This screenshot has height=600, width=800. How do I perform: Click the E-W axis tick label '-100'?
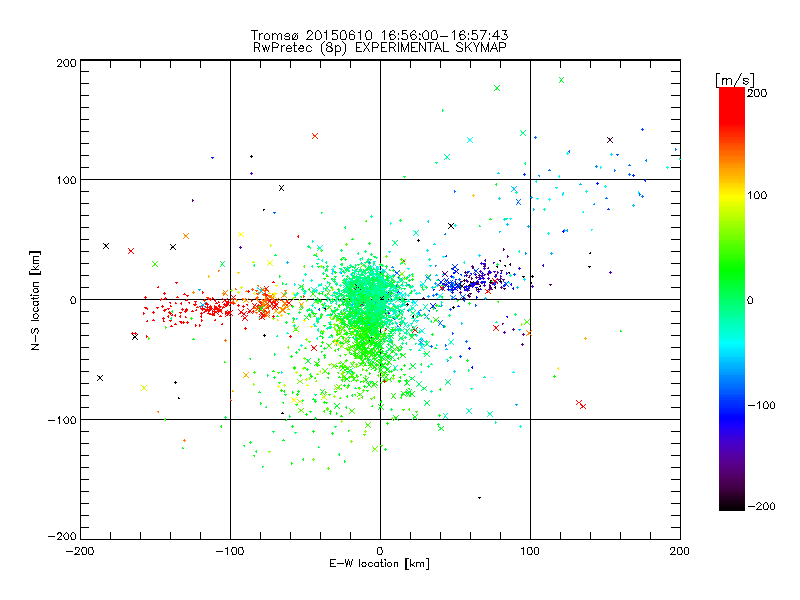230,551
